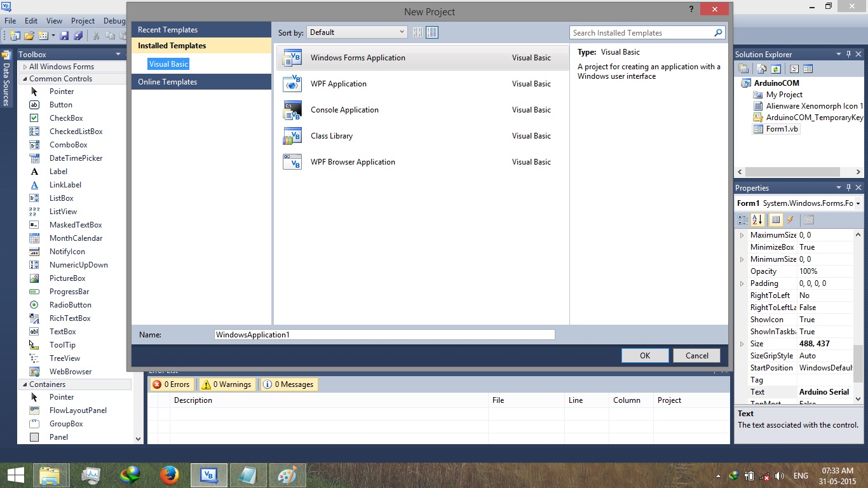Select small icons view in New Project dialog
Viewport: 868px width, 488px height.
coord(417,32)
